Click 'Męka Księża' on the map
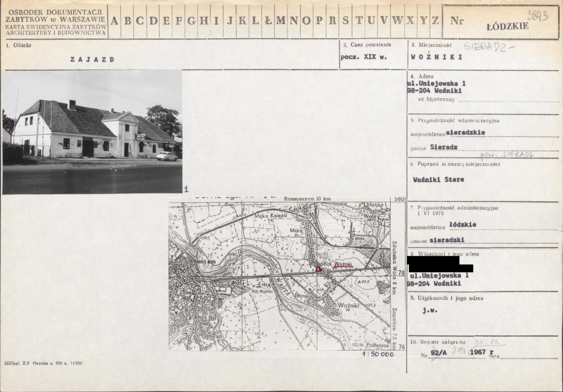 pos(271,216)
